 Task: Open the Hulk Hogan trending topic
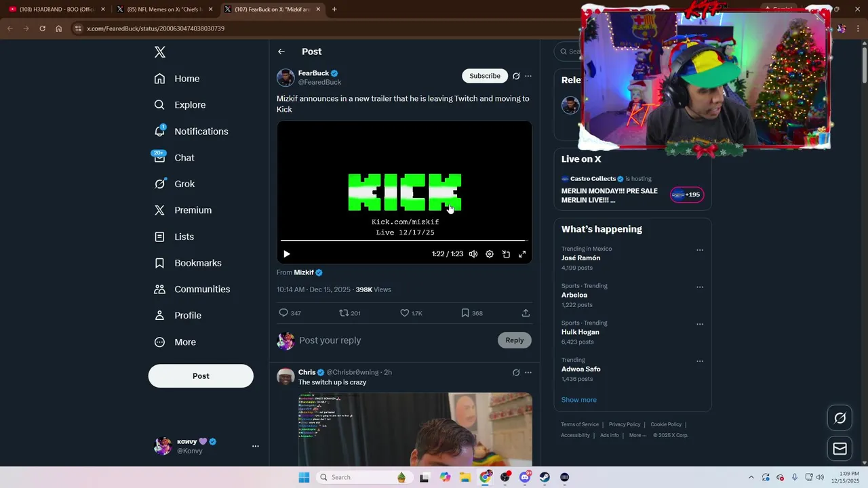580,332
